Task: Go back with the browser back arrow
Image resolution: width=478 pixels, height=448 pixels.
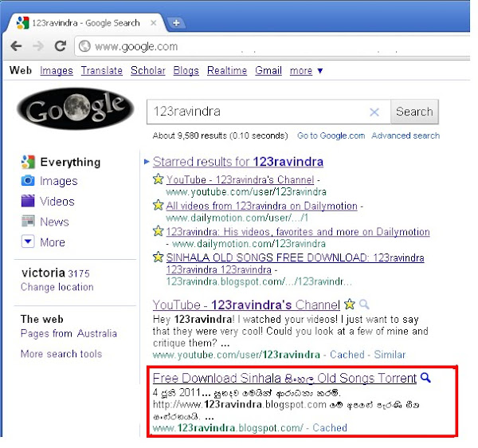Action: click(x=16, y=46)
